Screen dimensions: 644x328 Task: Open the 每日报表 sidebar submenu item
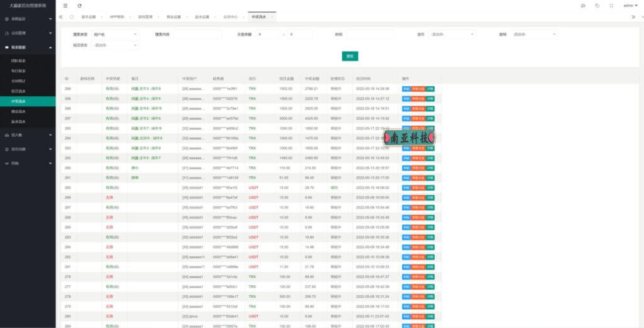(x=28, y=71)
